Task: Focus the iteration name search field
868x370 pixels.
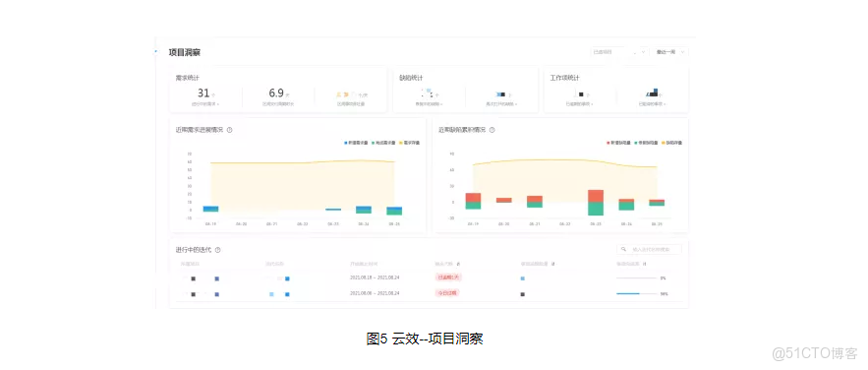Action: pos(650,250)
